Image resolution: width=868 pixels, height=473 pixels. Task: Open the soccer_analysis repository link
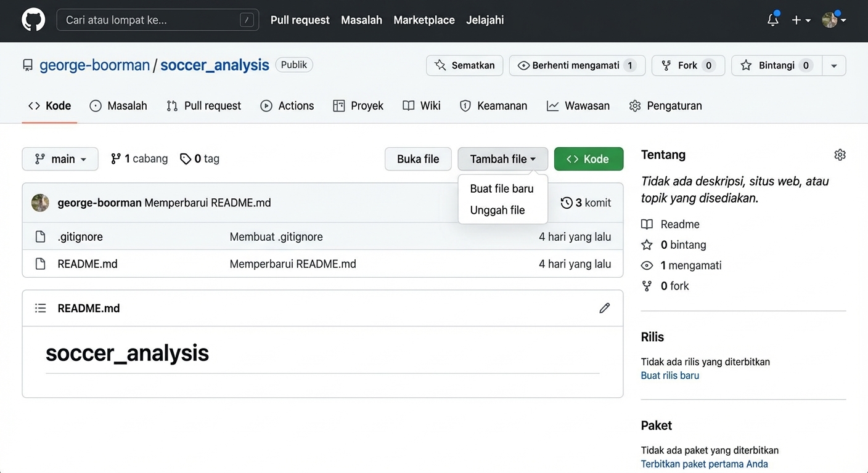point(215,65)
